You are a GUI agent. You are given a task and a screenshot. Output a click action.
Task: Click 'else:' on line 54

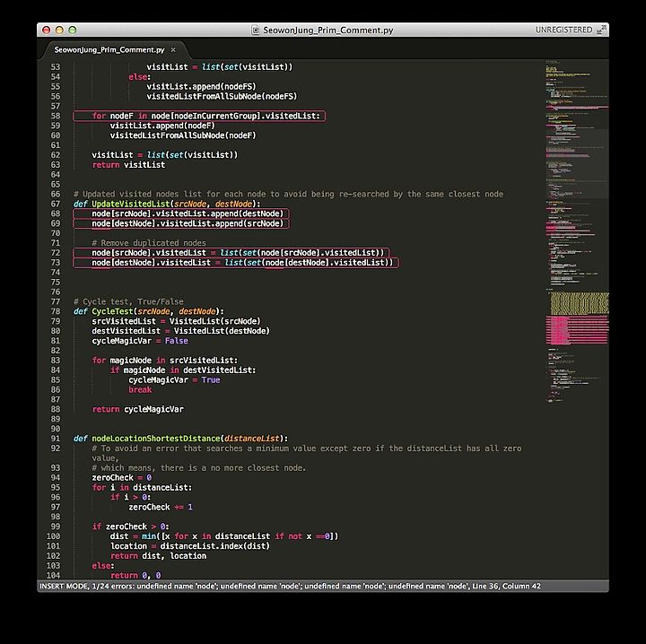click(140, 77)
